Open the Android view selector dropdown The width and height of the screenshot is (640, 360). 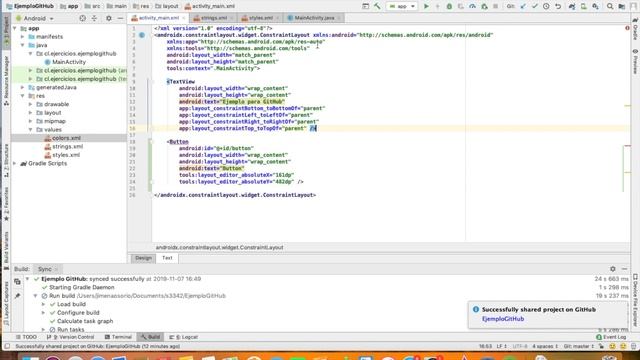point(35,18)
